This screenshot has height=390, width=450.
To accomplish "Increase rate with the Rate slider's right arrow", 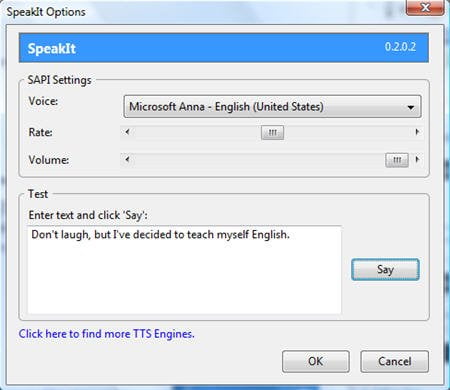I will tap(417, 132).
